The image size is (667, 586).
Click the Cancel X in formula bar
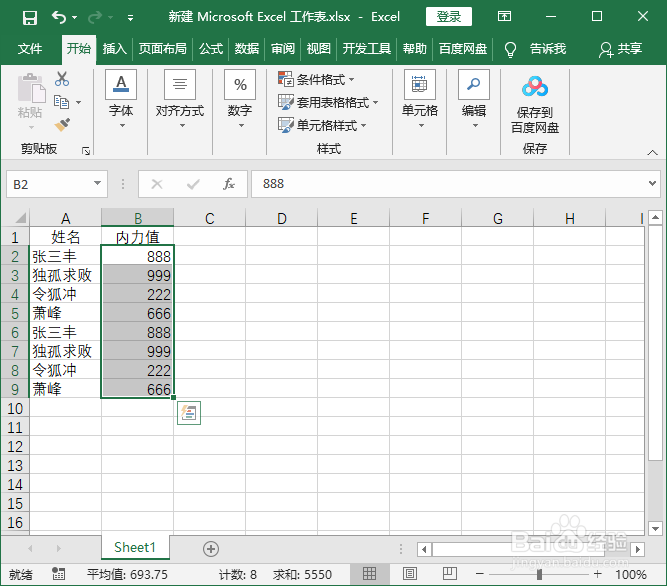pos(157,184)
